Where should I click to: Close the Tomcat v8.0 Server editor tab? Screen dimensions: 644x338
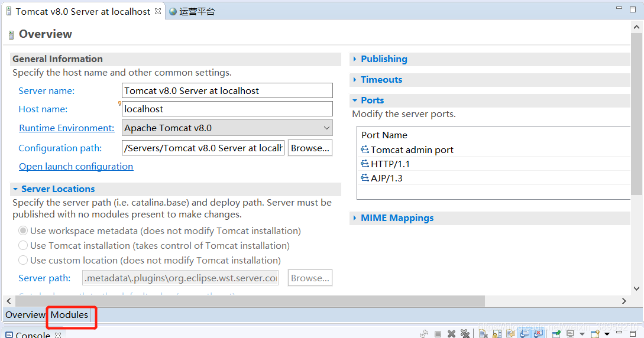(x=158, y=11)
